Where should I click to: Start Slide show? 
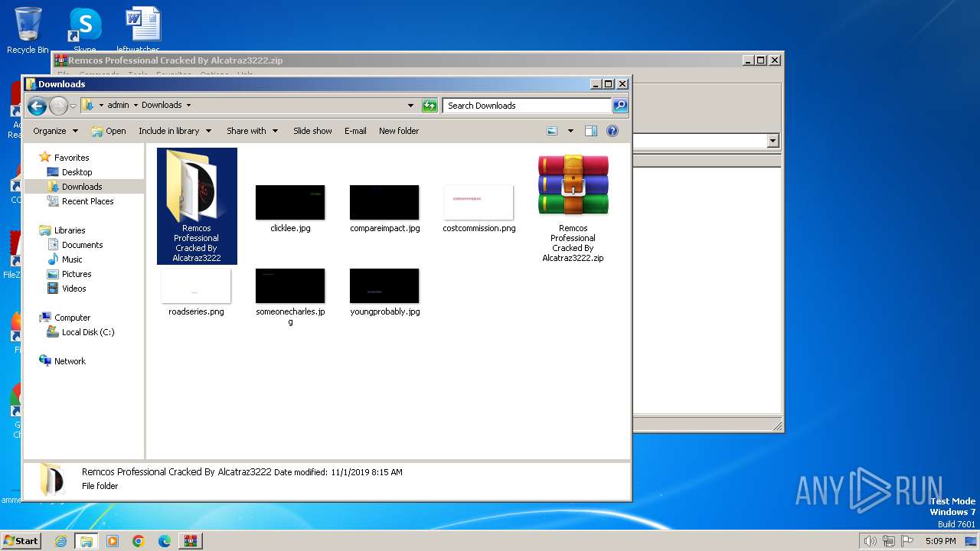[x=312, y=131]
